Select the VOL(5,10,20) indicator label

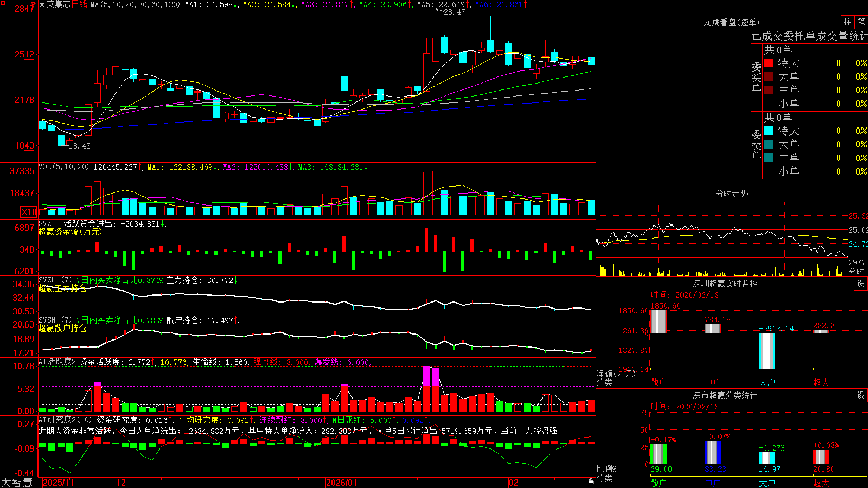coord(63,167)
